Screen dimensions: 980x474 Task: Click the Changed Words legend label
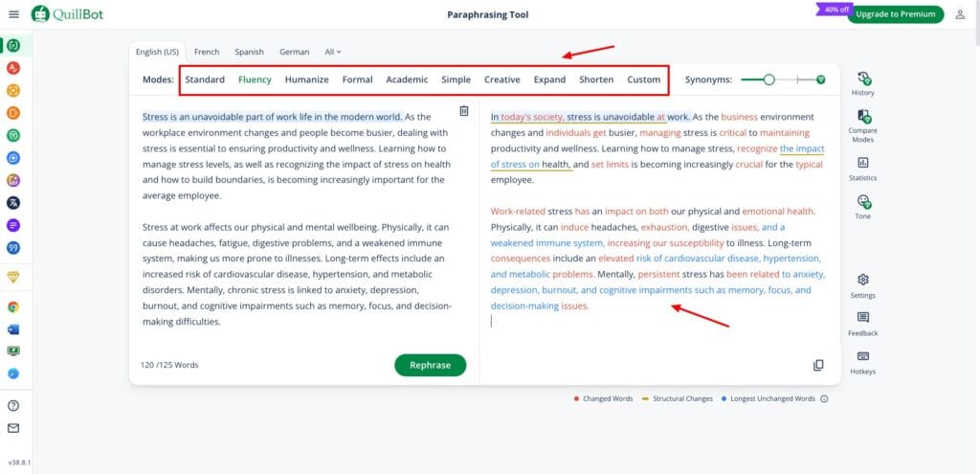pos(608,399)
